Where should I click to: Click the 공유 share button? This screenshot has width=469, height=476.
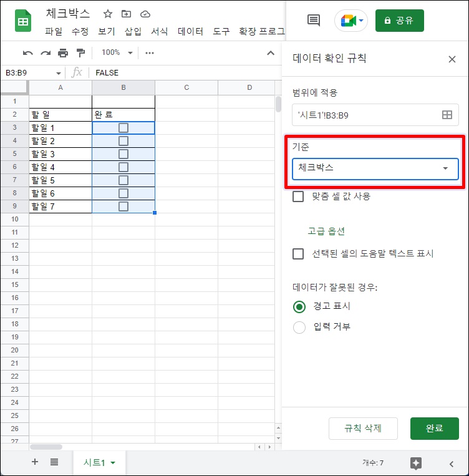pyautogui.click(x=400, y=21)
